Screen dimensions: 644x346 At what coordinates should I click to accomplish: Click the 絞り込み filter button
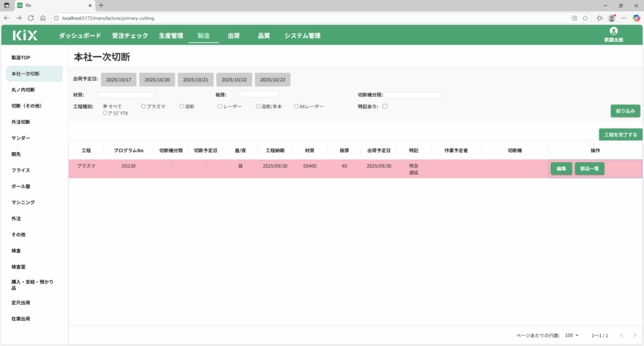click(625, 111)
